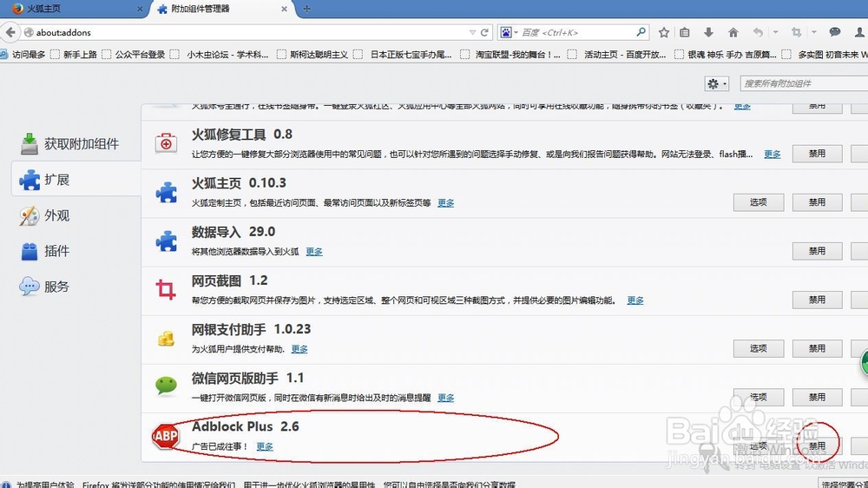The width and height of the screenshot is (868, 488).
Task: Open 斯柯达聪明主义 bookmark
Action: pyautogui.click(x=312, y=55)
